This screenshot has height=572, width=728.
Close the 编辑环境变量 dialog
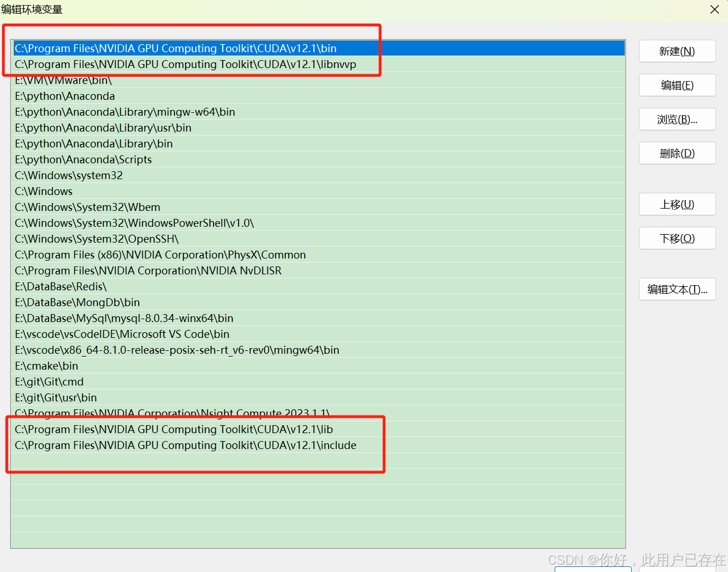click(714, 10)
